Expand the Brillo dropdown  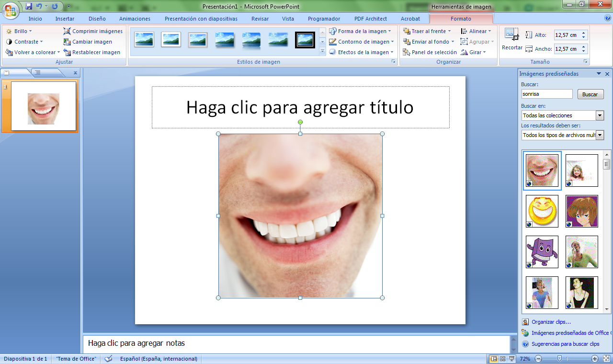[20, 31]
